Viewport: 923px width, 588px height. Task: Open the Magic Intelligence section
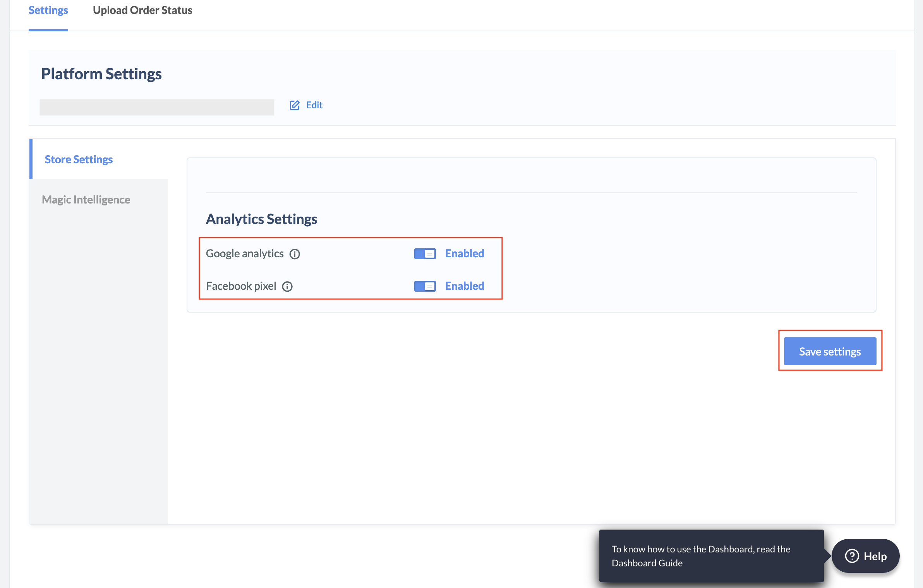86,200
